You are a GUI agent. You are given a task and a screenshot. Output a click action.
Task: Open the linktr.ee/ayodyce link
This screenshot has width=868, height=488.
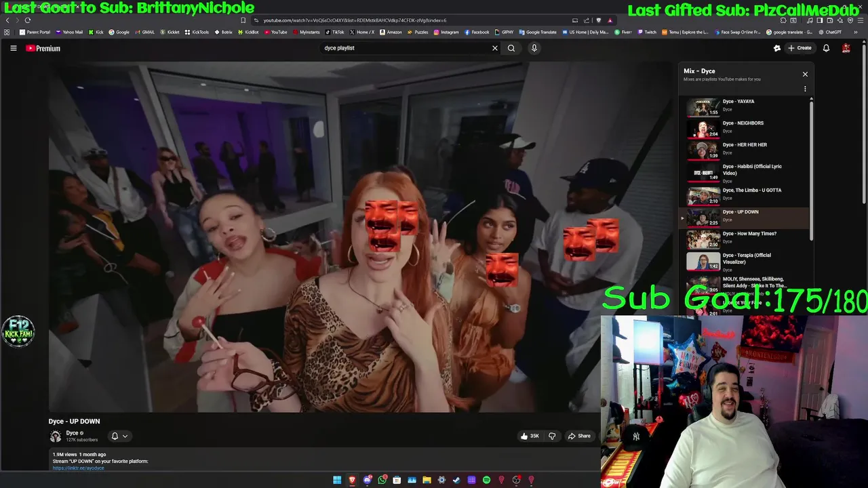pyautogui.click(x=79, y=468)
